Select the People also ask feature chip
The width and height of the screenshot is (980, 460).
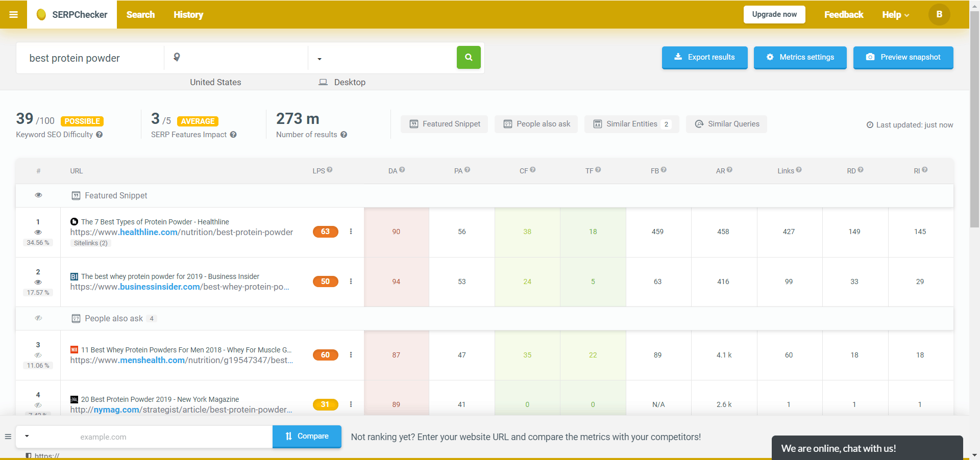point(536,124)
